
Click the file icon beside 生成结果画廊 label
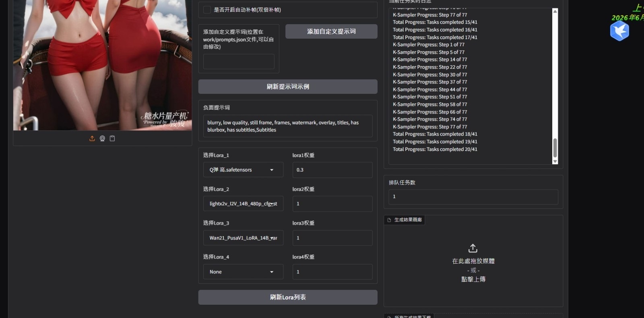pos(389,220)
